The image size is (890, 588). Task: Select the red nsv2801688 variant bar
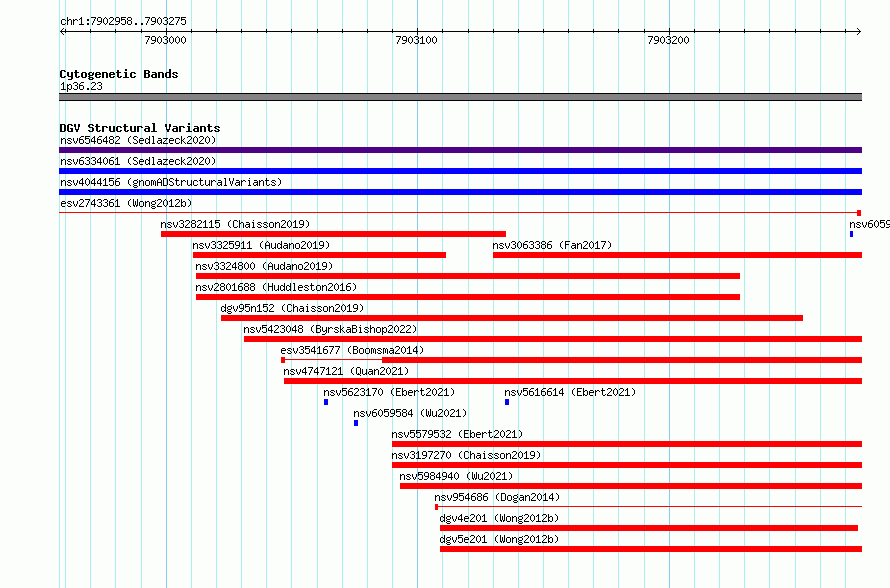(468, 297)
